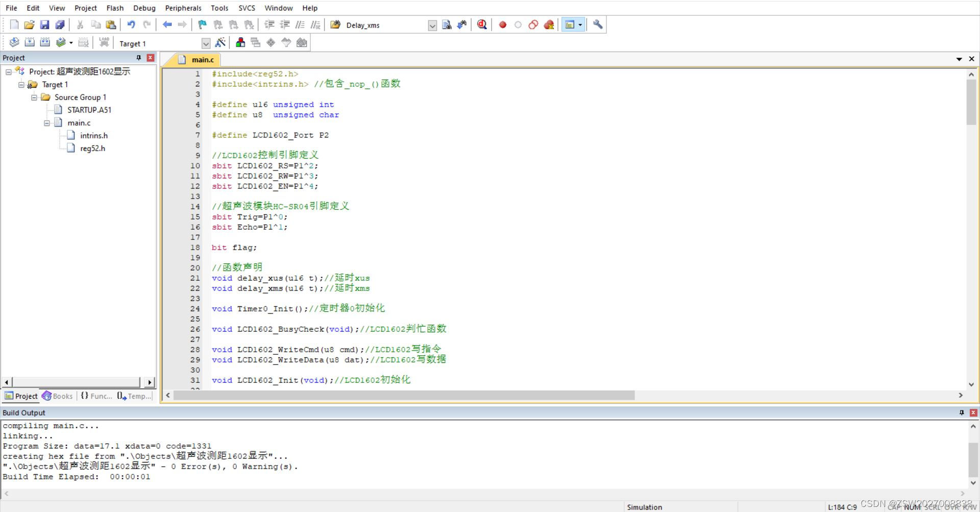Unindent the selected lines with the Unindent icon

[x=285, y=25]
